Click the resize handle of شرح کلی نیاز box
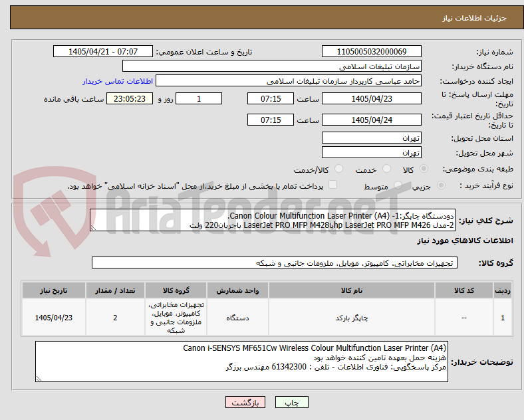 [x=94, y=228]
